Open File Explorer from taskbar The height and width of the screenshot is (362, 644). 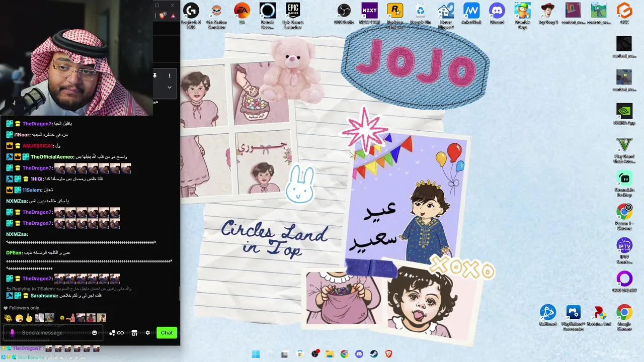pos(330,354)
